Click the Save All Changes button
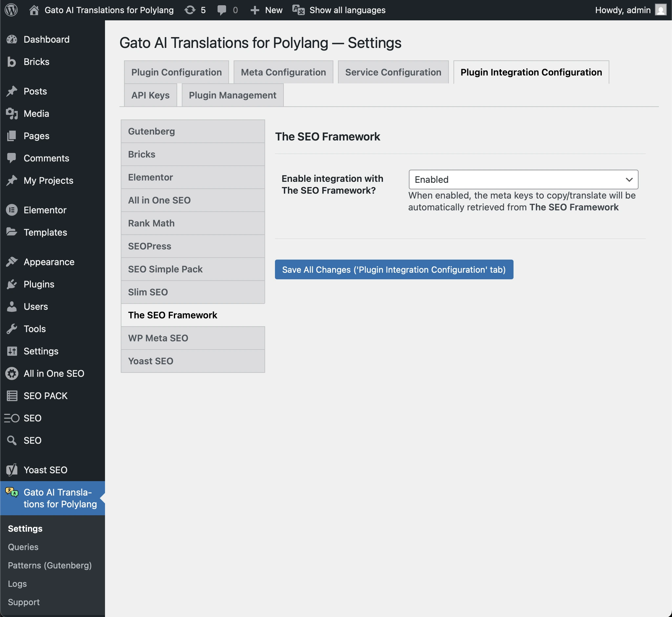The width and height of the screenshot is (672, 617). click(394, 269)
